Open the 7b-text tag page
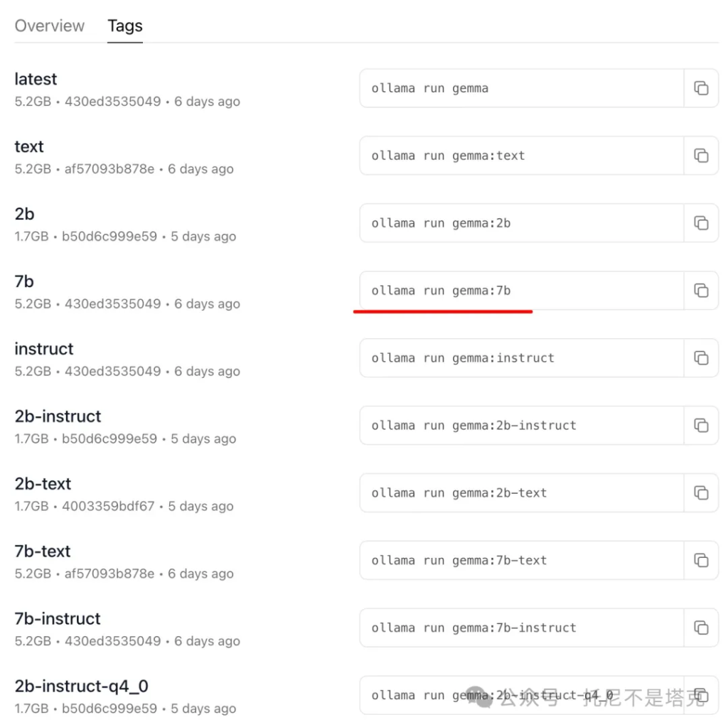The image size is (728, 727). point(42,551)
